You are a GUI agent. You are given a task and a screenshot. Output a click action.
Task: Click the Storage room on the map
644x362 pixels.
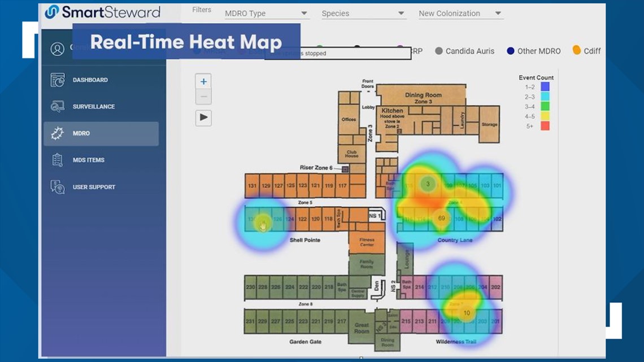point(489,124)
